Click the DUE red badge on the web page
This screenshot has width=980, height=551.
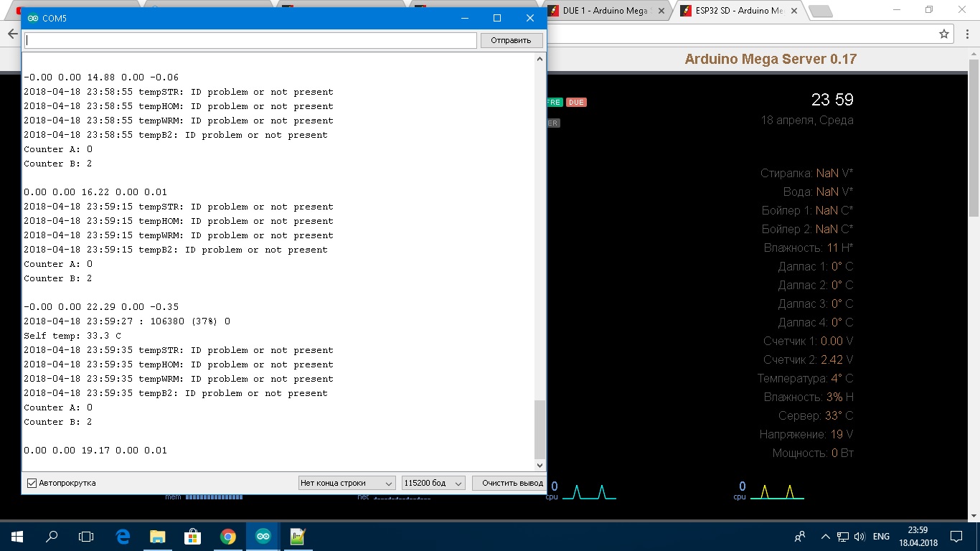(576, 103)
